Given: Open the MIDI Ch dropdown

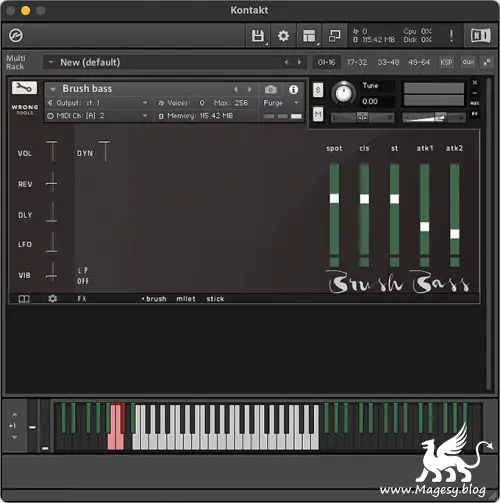Looking at the screenshot, I should point(98,116).
